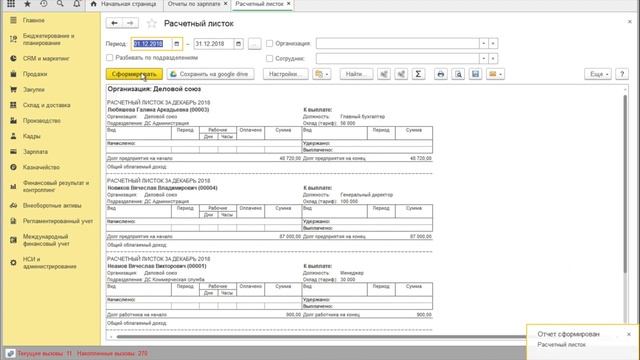
Task: Open Кадры section in sidebar
Action: 31,136
